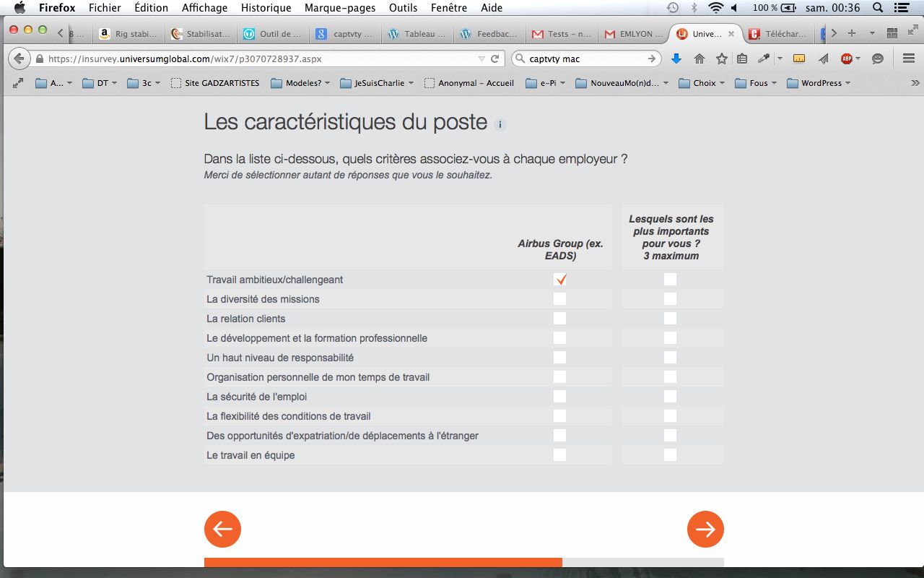Open the Firefox hamburger menu
924x578 pixels.
(x=909, y=59)
